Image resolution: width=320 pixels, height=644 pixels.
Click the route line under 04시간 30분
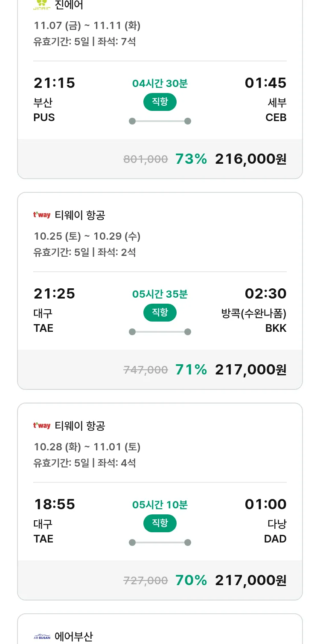(x=160, y=121)
